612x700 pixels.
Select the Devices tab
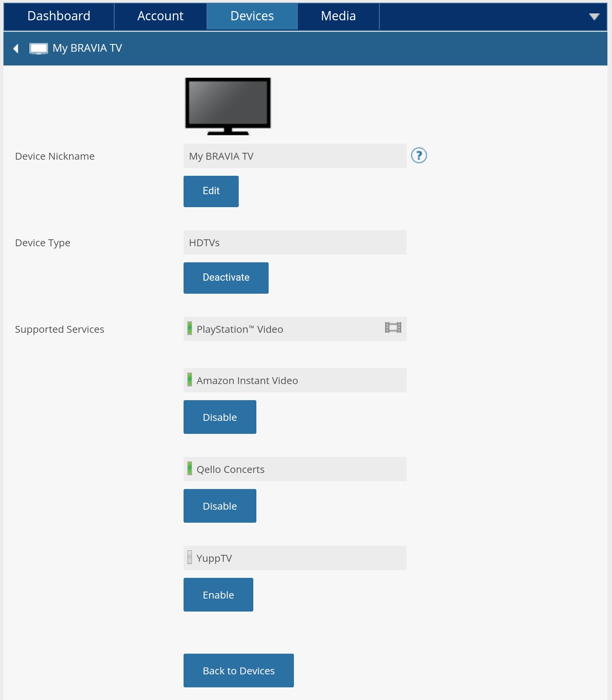coord(252,16)
